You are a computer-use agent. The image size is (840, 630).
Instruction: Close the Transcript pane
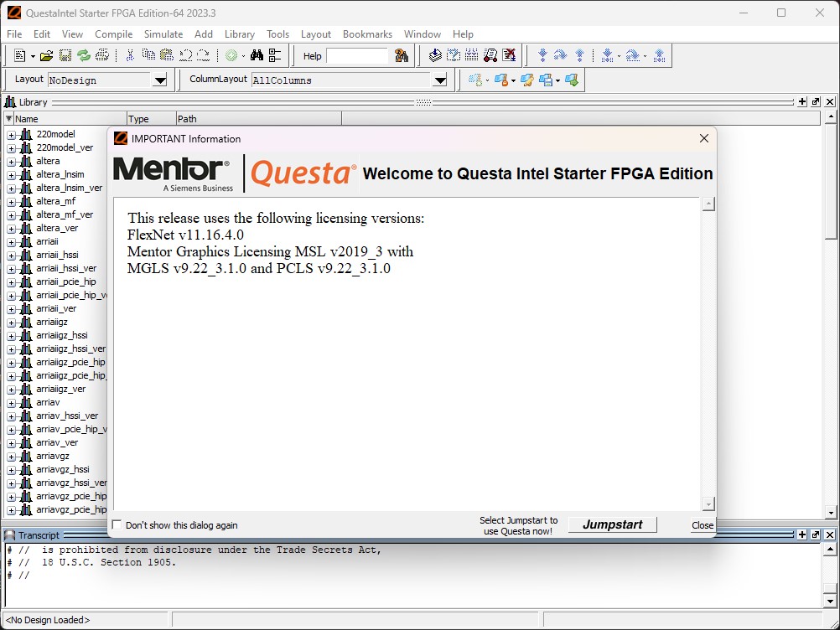[x=830, y=534]
